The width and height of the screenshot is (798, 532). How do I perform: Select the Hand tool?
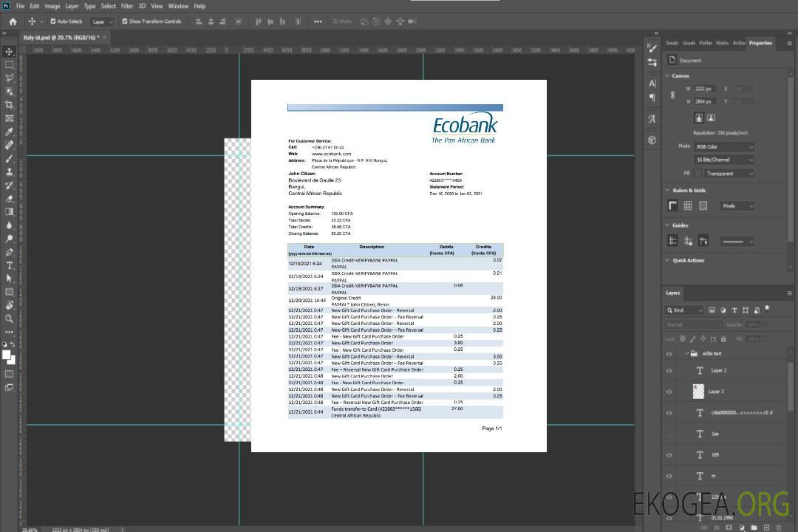pos(9,305)
